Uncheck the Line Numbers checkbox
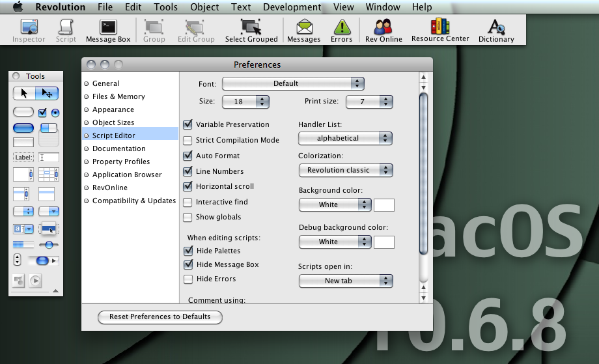 coord(188,171)
